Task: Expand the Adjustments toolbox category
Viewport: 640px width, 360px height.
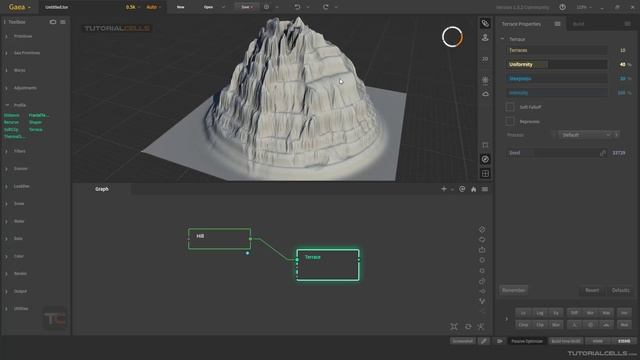Action: pyautogui.click(x=25, y=88)
